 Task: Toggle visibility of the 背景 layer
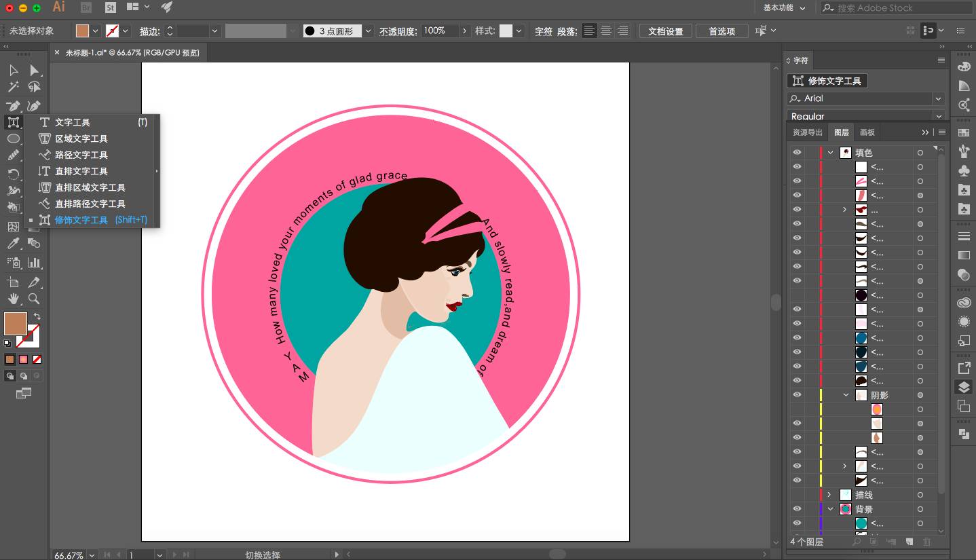[797, 509]
